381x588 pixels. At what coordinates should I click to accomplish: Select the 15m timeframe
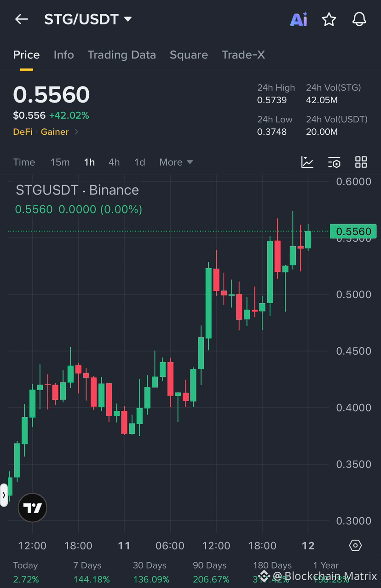tap(60, 162)
